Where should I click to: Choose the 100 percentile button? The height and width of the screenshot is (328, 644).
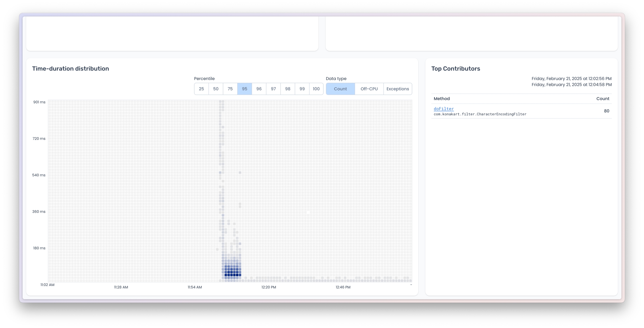coord(316,89)
